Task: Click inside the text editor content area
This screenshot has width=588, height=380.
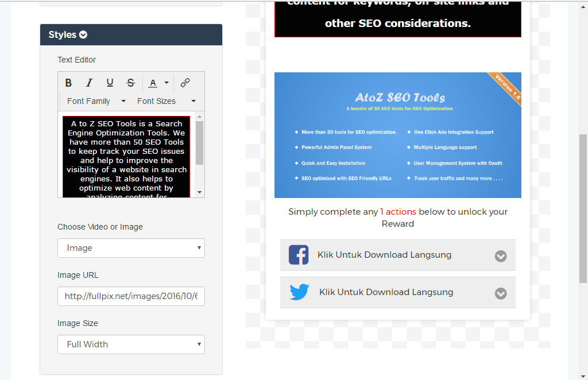Action: 126,156
